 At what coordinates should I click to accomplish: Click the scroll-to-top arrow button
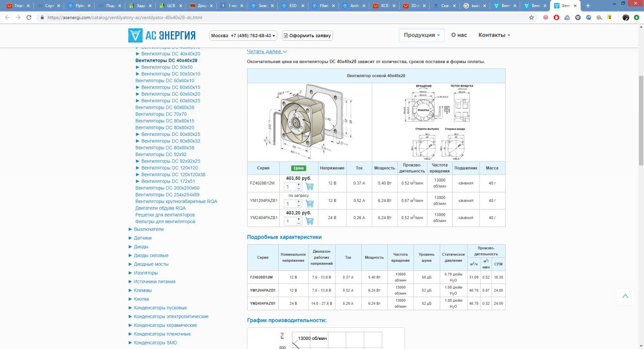(x=625, y=296)
